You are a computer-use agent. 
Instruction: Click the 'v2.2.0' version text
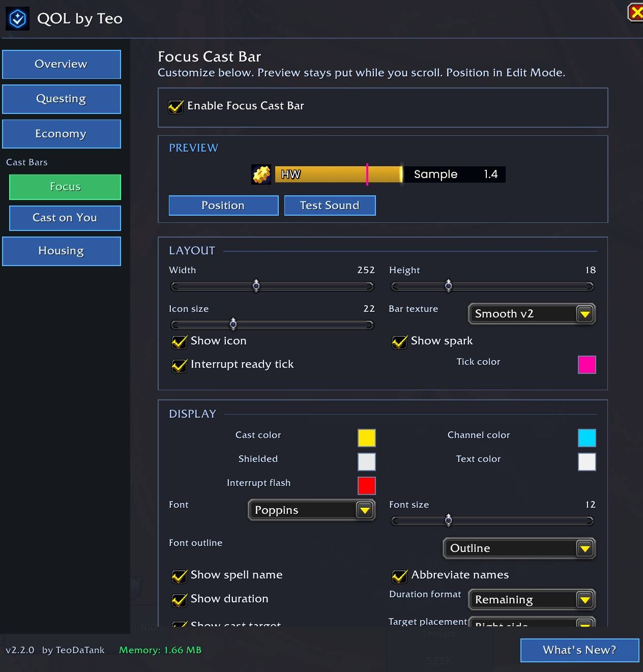coord(20,650)
